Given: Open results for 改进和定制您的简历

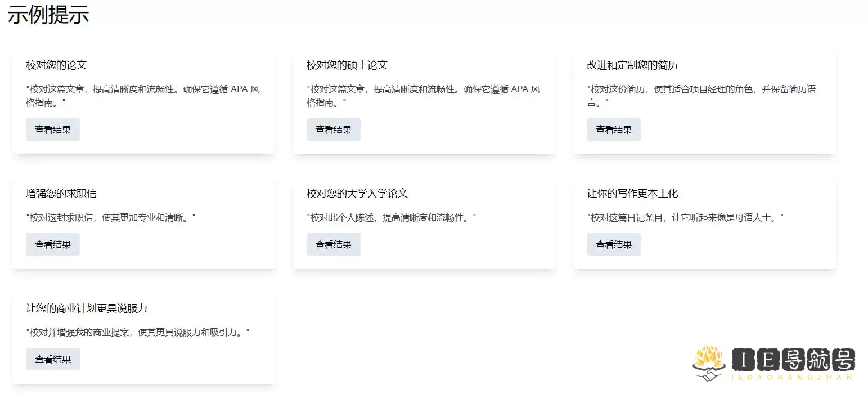Looking at the screenshot, I should click(x=613, y=129).
